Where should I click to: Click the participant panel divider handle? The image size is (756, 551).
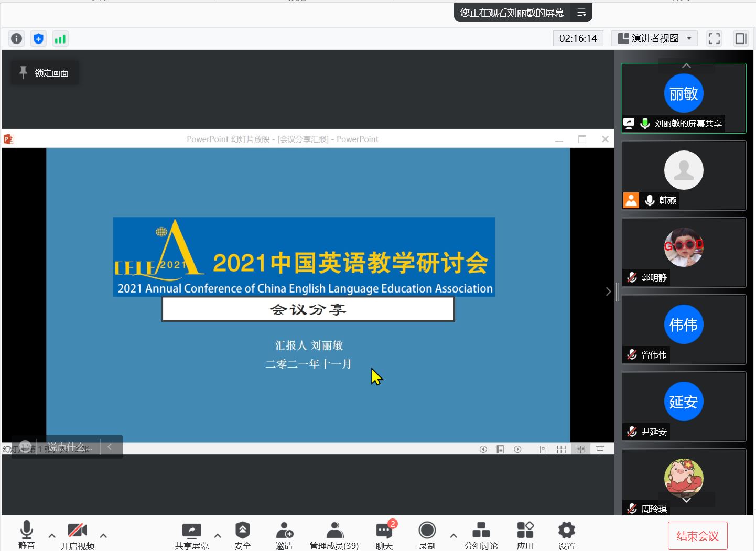tap(618, 291)
